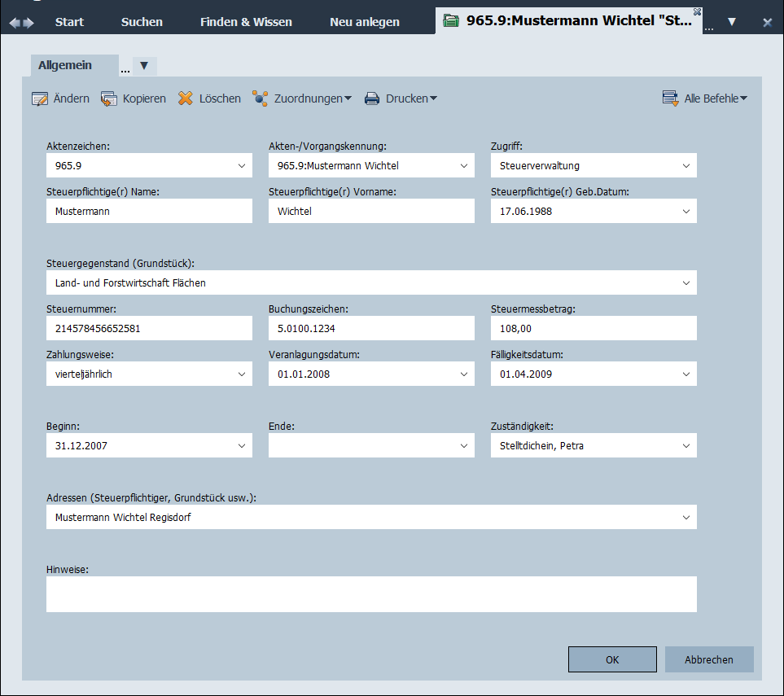Click into the Hinweise text field
The width and height of the screenshot is (784, 696).
click(x=371, y=594)
